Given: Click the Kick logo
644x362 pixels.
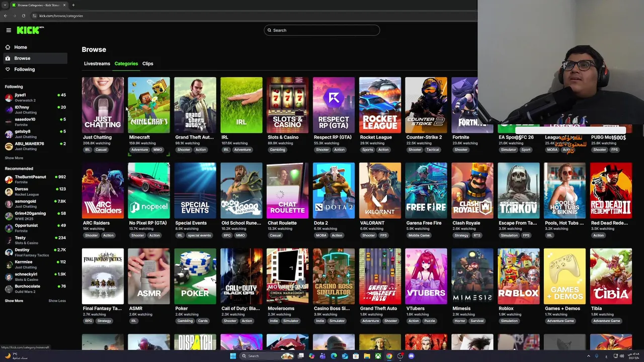Looking at the screenshot, I should (x=30, y=30).
